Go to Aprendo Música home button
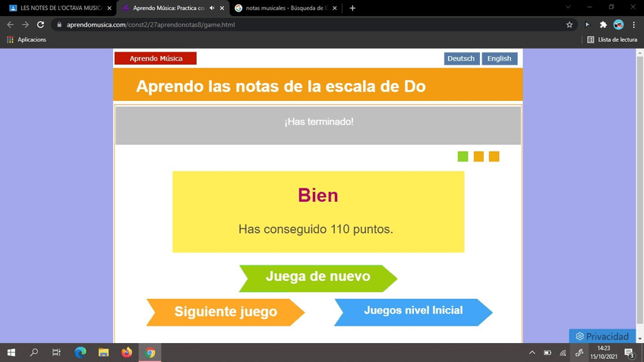Screen dimensions: 644x362 coord(156,58)
